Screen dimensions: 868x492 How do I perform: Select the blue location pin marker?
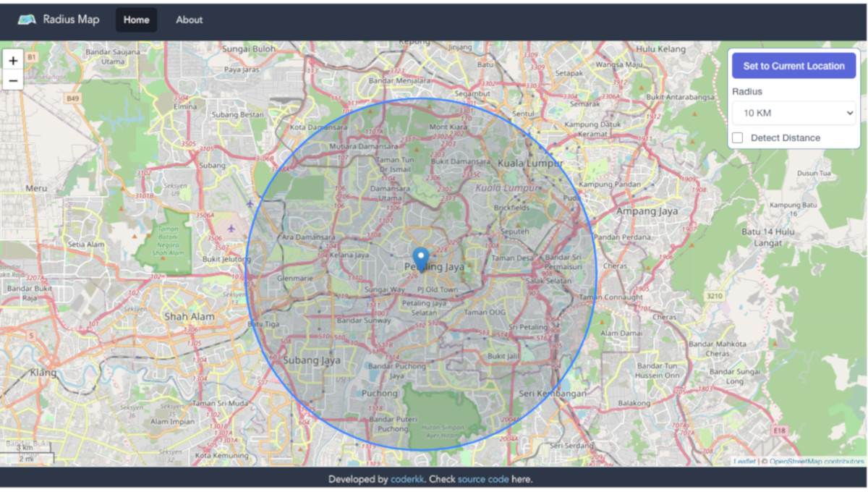(420, 260)
